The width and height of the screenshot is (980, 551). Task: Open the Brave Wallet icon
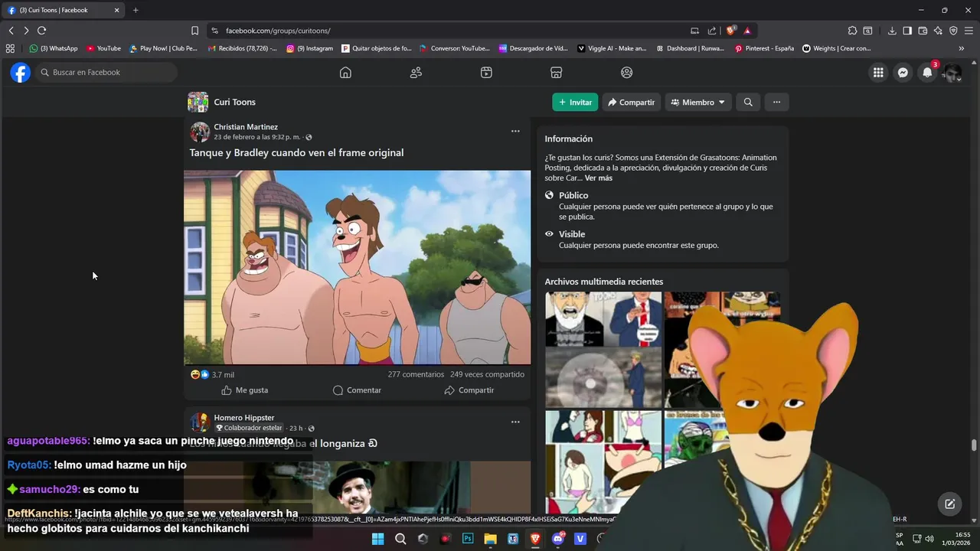923,31
